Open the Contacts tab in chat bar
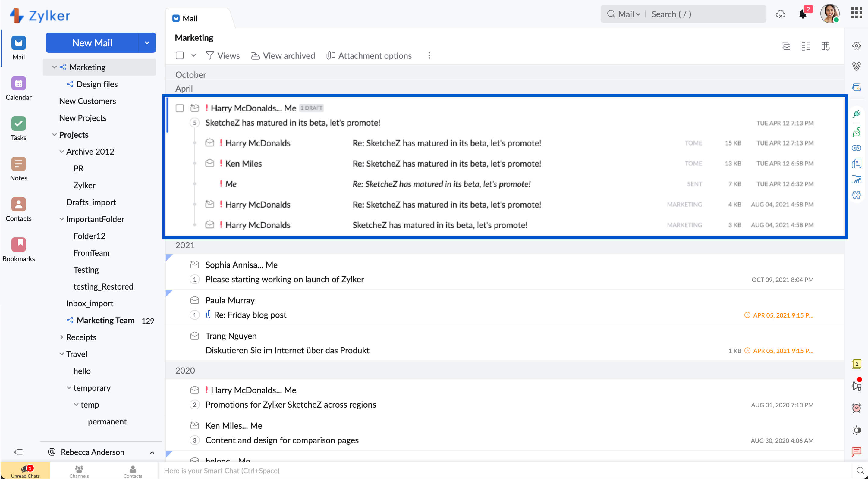Screen dimensions: 868x479 (x=133, y=471)
